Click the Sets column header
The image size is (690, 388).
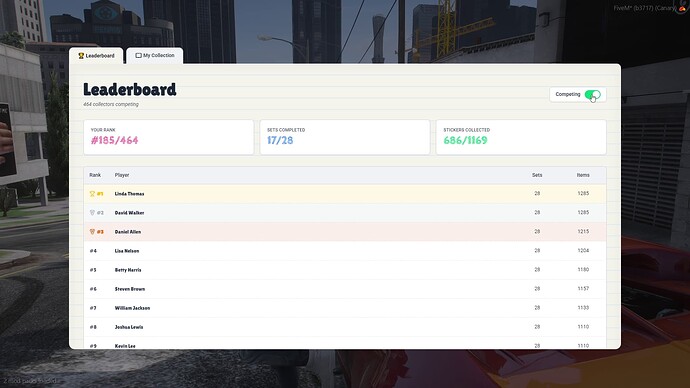(537, 175)
